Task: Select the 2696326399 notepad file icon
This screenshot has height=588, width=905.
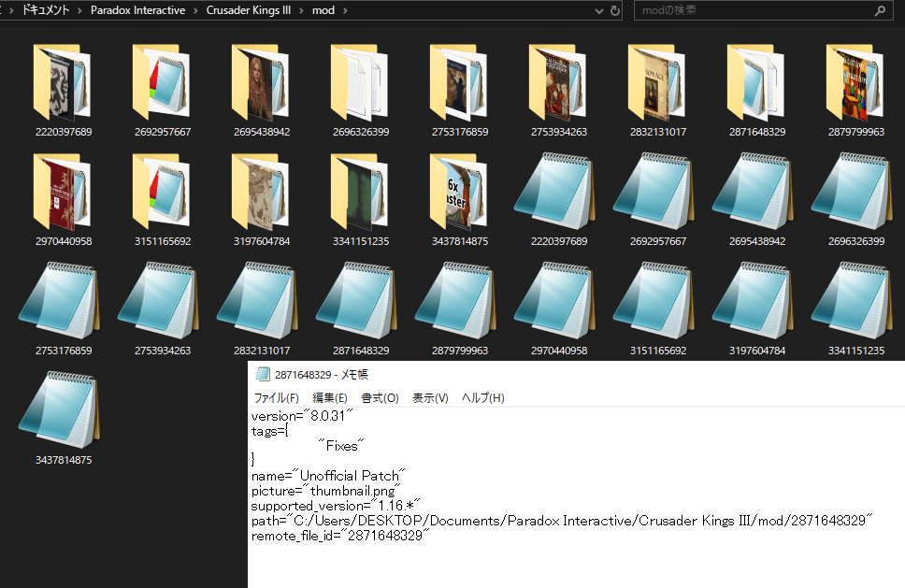Action: point(853,191)
